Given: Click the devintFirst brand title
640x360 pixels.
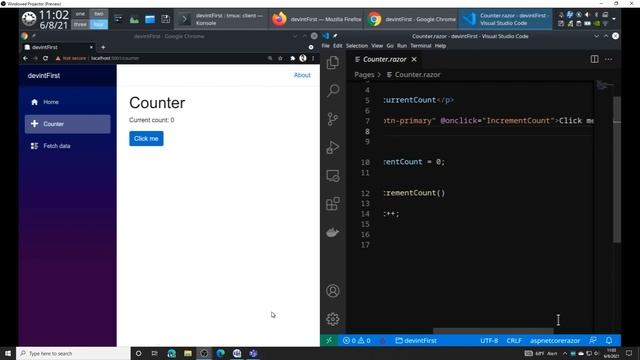Looking at the screenshot, I should coord(44,76).
